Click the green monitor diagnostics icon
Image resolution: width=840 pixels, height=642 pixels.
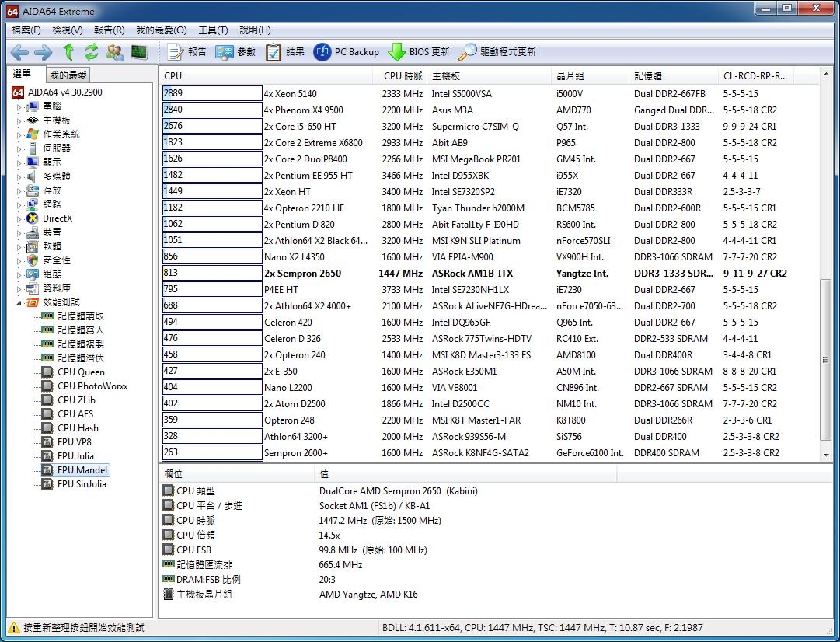139,52
